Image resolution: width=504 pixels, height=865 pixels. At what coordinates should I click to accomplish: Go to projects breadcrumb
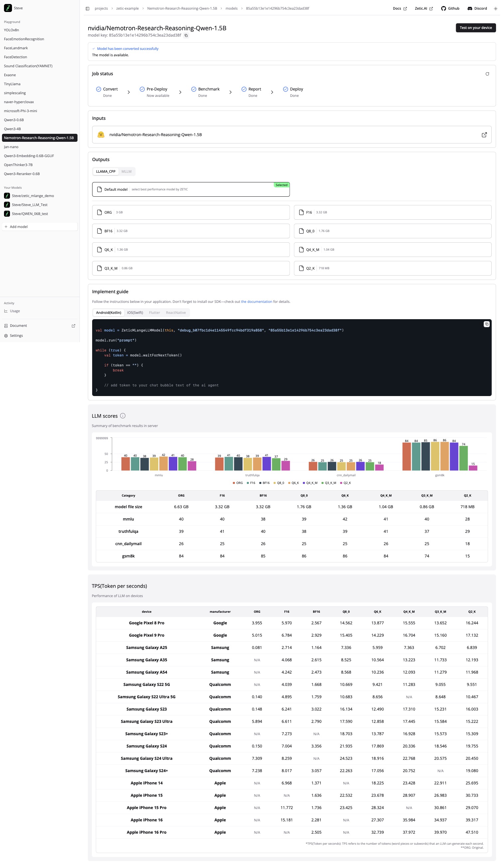point(102,9)
